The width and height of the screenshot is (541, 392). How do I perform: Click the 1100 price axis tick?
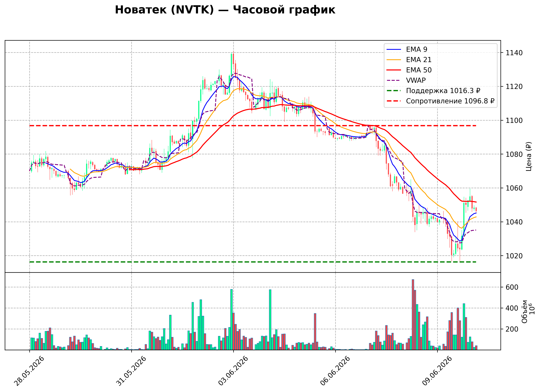(x=514, y=120)
